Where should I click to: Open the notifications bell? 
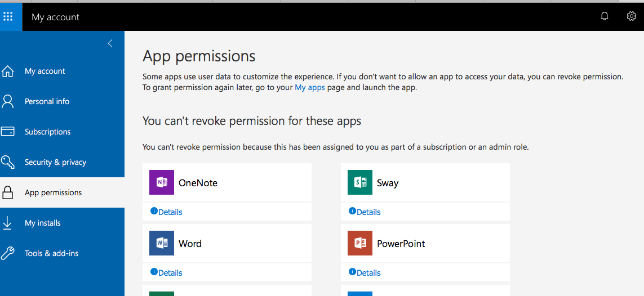pos(604,16)
